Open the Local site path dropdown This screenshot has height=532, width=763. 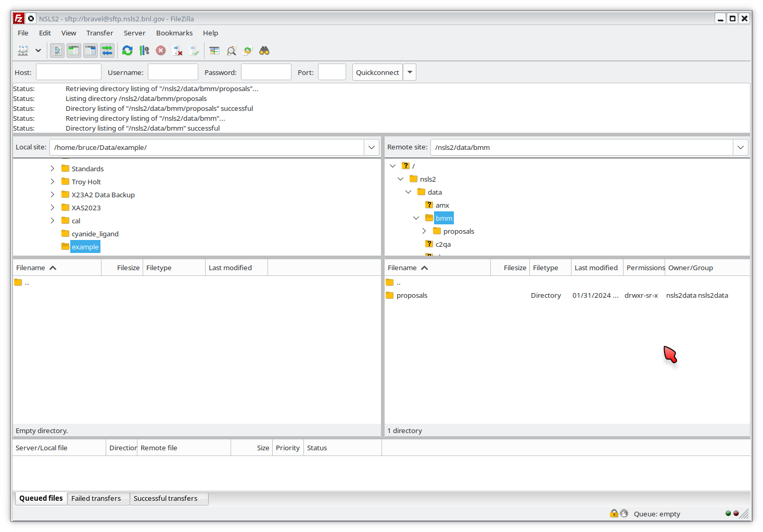coord(372,147)
